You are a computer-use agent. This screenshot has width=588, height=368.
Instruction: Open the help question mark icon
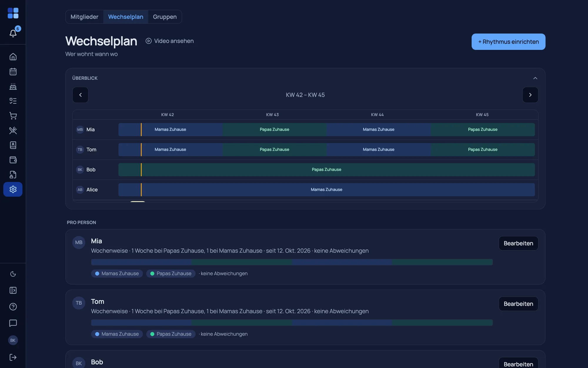13,307
